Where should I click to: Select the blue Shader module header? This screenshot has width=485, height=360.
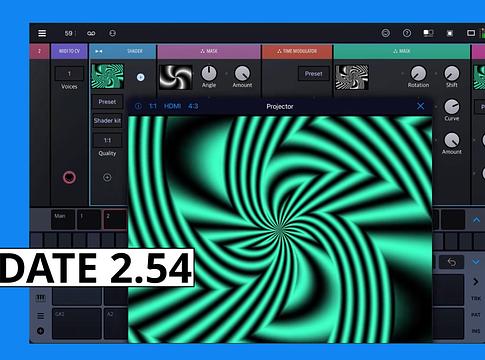[x=123, y=51]
